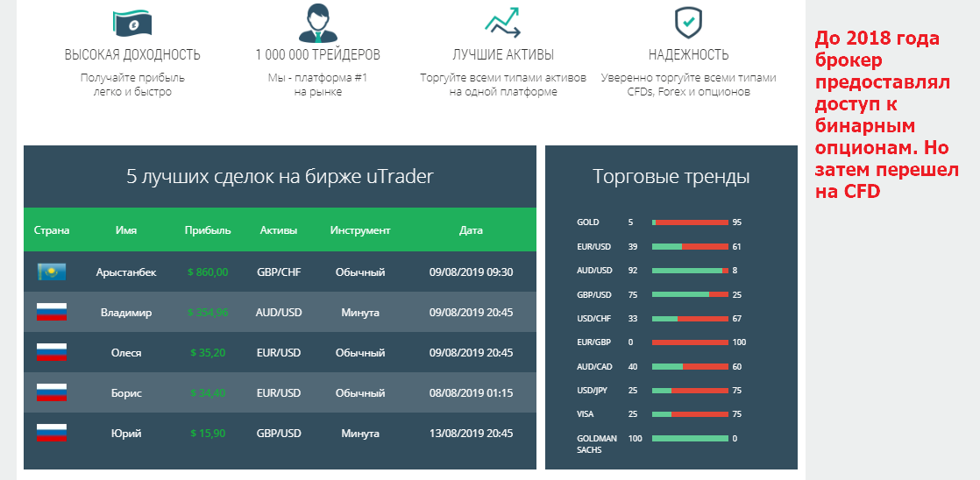980x480 pixels.
Task: Click the GOLDMAN SACHS label
Action: [x=597, y=444]
